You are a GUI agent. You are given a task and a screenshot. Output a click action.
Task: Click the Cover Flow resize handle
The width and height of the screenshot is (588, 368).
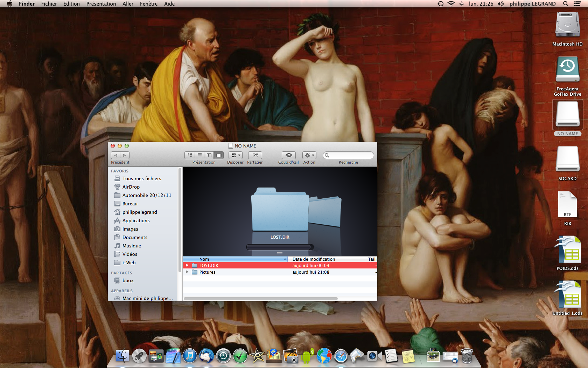coord(280,253)
